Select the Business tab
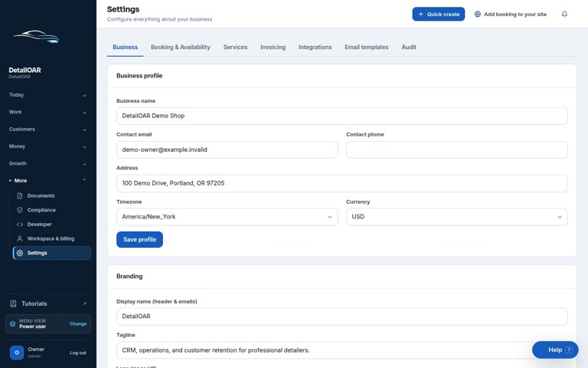Image resolution: width=588 pixels, height=368 pixels. 126,47
